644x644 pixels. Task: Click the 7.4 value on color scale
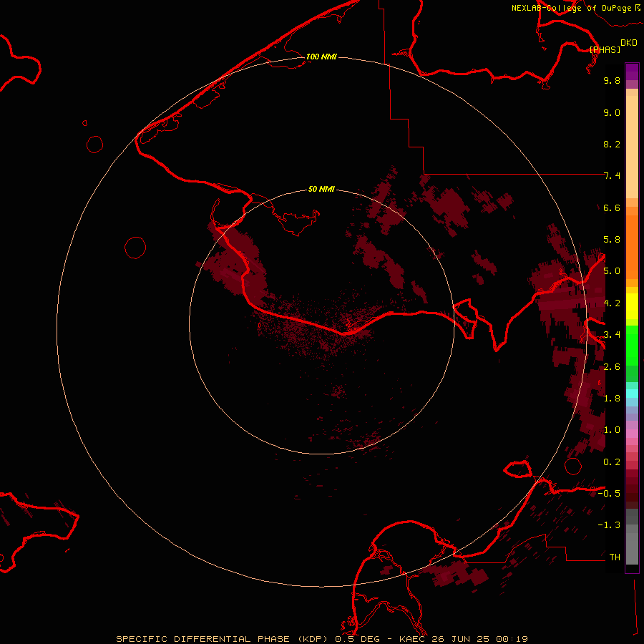(612, 176)
